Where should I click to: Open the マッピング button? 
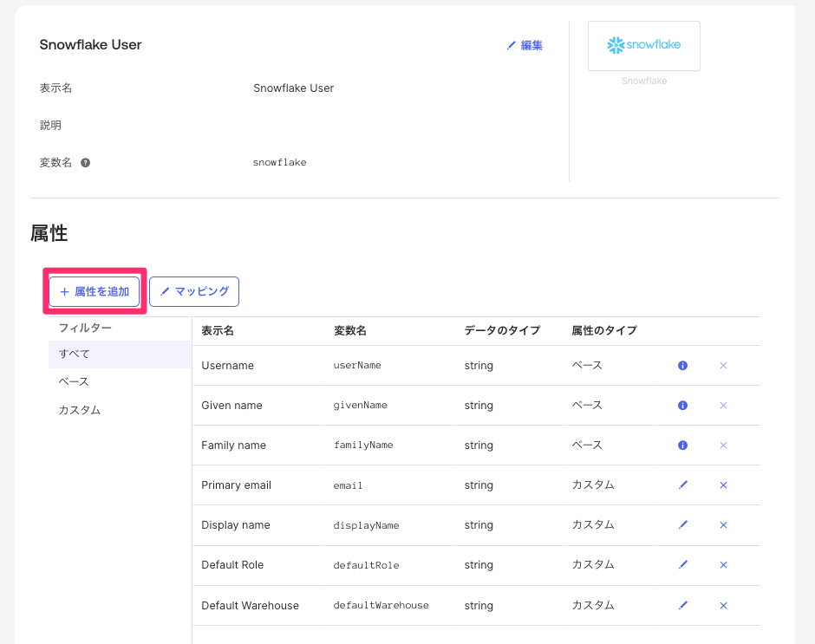click(194, 292)
